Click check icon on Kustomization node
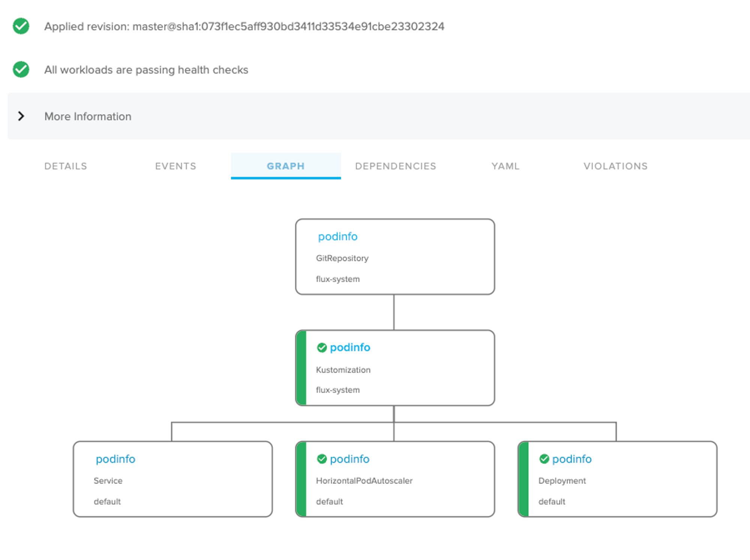The height and width of the screenshot is (560, 750). (x=322, y=348)
